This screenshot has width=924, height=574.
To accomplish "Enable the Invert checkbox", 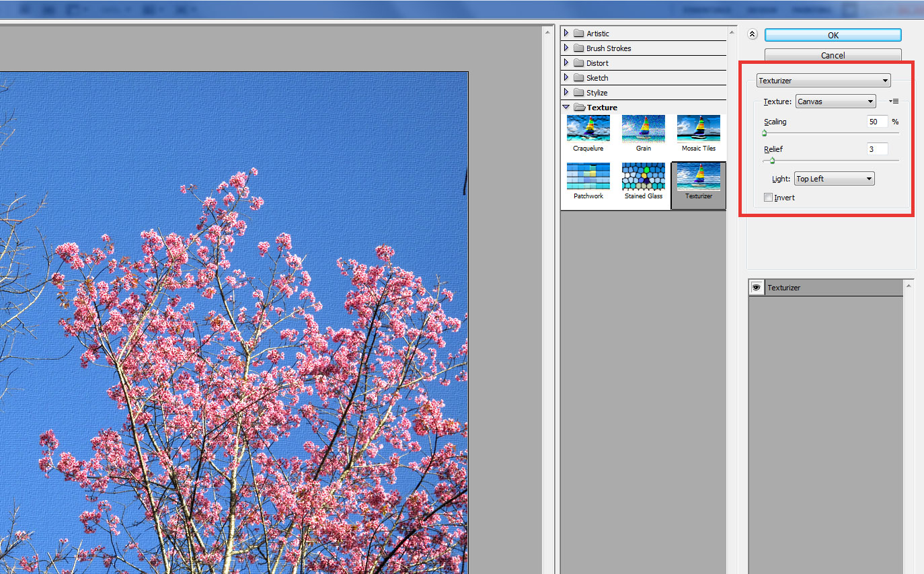I will pyautogui.click(x=768, y=198).
